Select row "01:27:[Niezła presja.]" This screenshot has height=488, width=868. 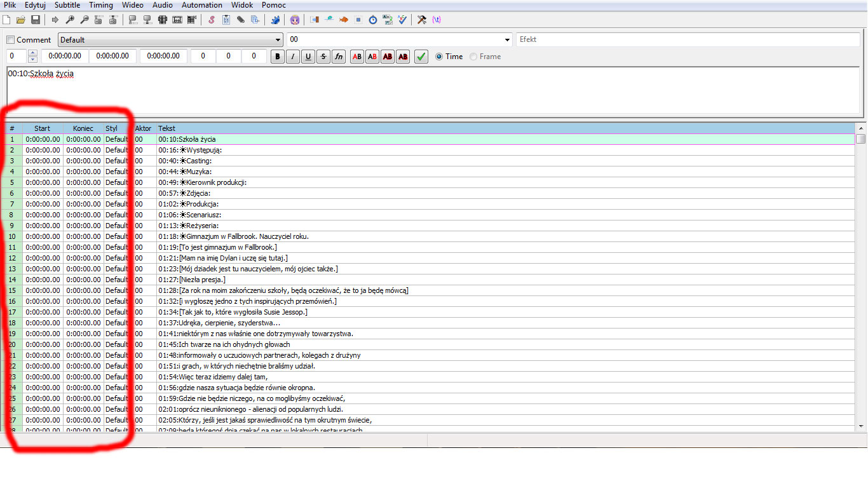tap(429, 280)
